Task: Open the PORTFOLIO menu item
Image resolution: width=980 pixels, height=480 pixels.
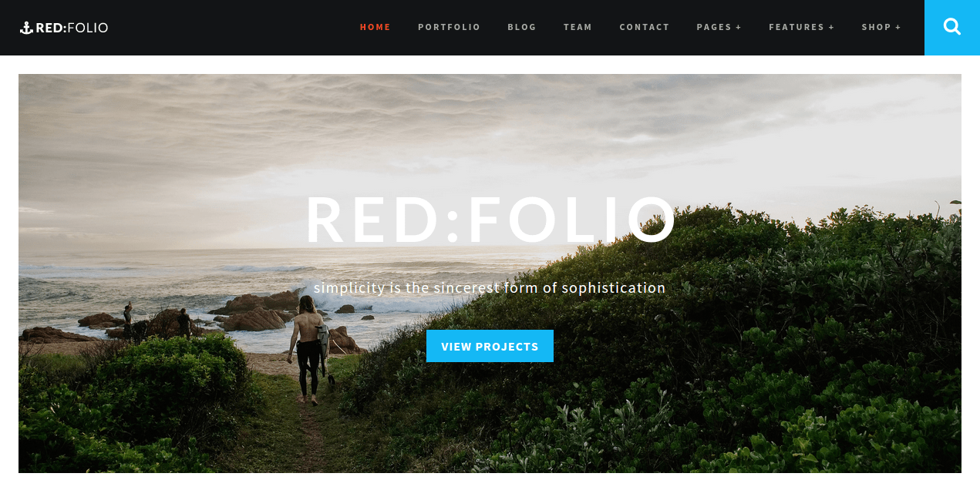Action: (x=449, y=27)
